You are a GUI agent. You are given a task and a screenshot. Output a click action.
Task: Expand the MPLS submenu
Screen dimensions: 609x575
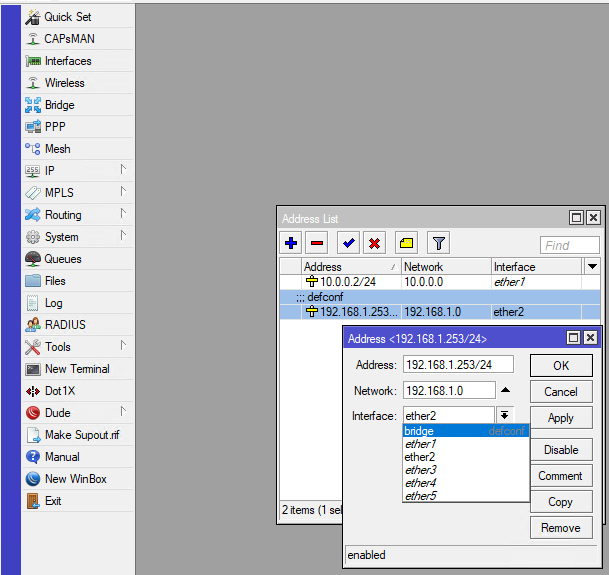[123, 192]
